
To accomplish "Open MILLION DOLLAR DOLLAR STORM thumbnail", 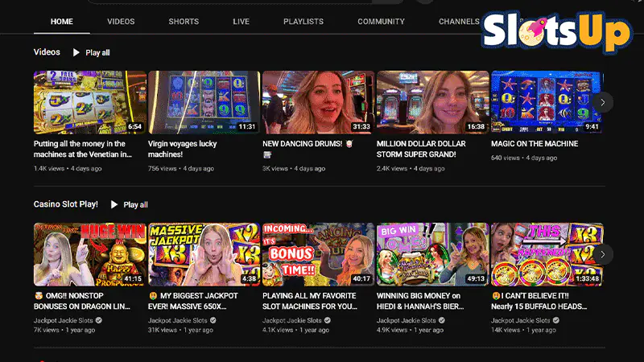I will [x=433, y=102].
